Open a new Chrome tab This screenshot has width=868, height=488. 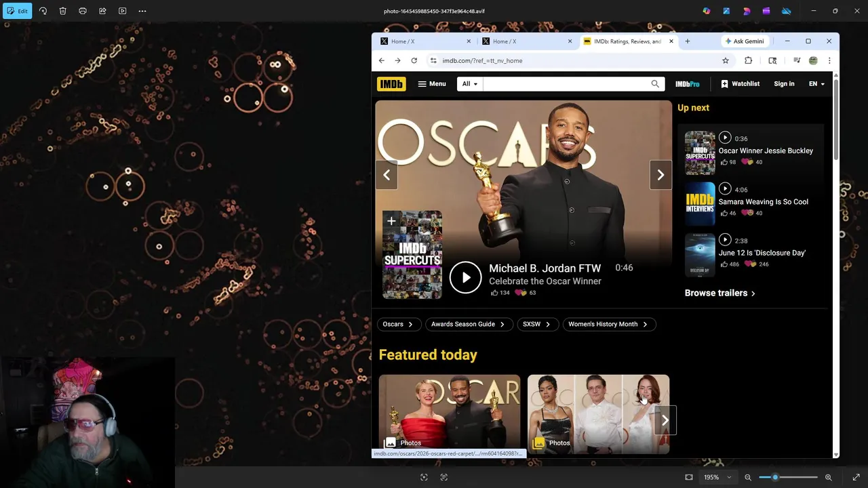point(687,41)
